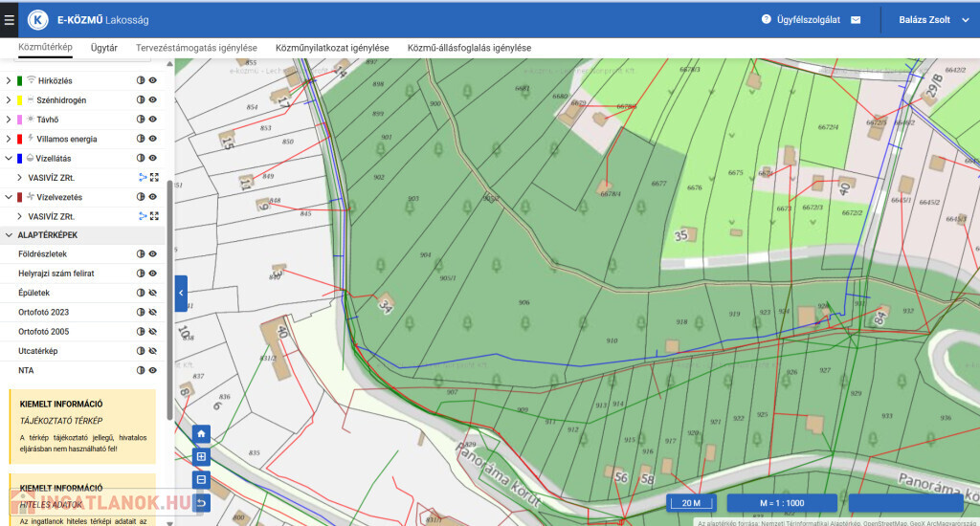Switch to the Ügytár tab
980x526 pixels.
pos(103,47)
